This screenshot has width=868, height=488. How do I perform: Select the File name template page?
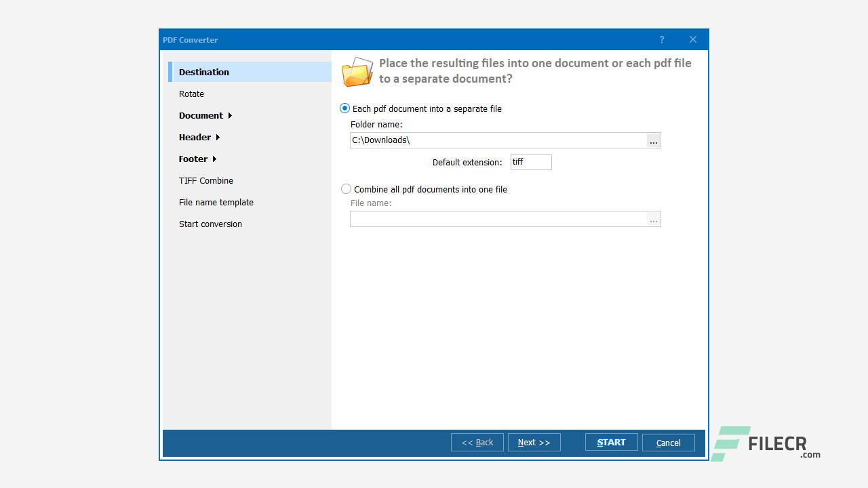coord(216,202)
